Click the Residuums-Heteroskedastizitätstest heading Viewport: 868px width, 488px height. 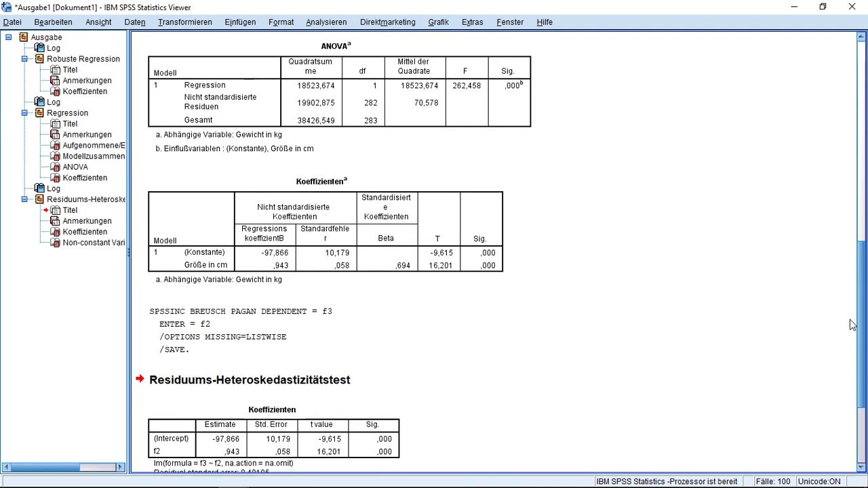pos(250,380)
